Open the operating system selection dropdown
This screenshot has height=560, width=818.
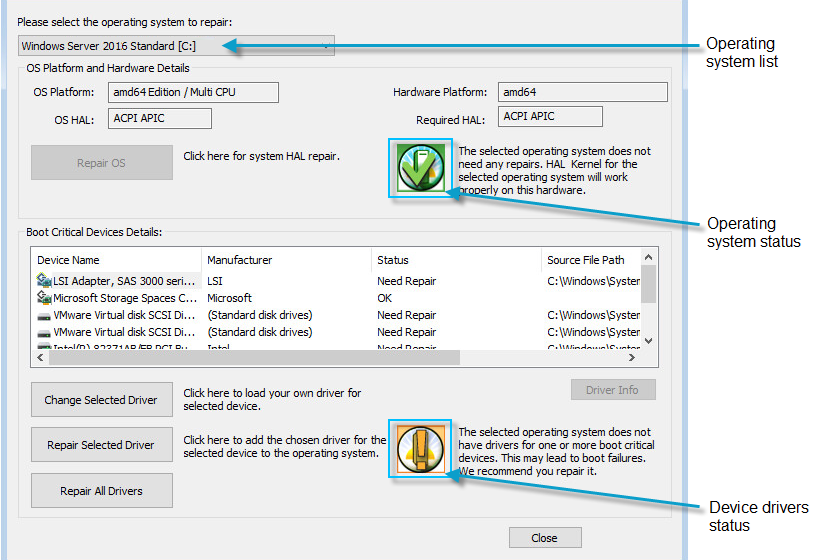tap(176, 46)
